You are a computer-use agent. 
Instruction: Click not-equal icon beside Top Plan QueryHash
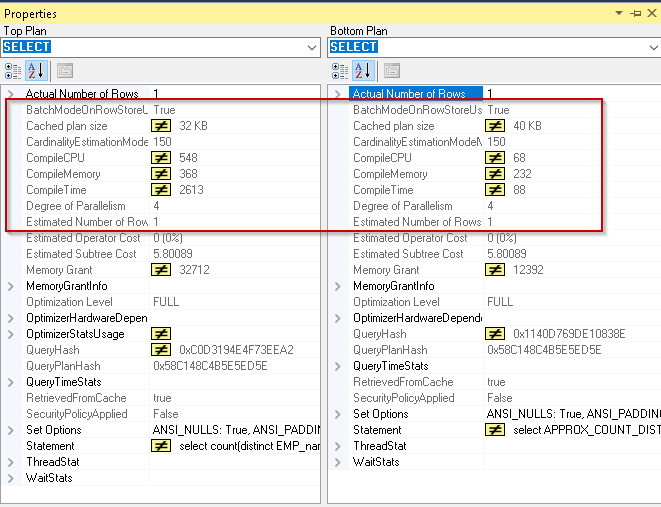161,350
